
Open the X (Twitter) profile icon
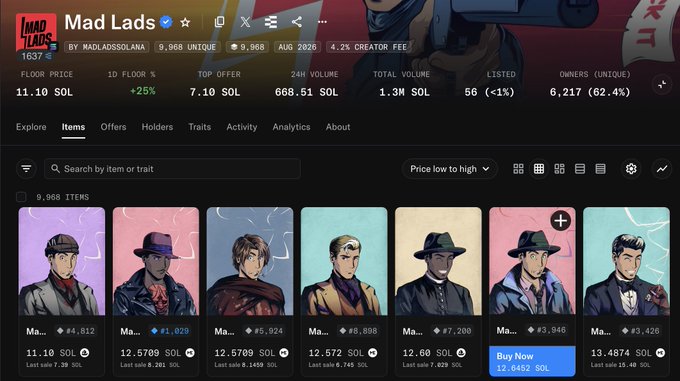tap(245, 22)
